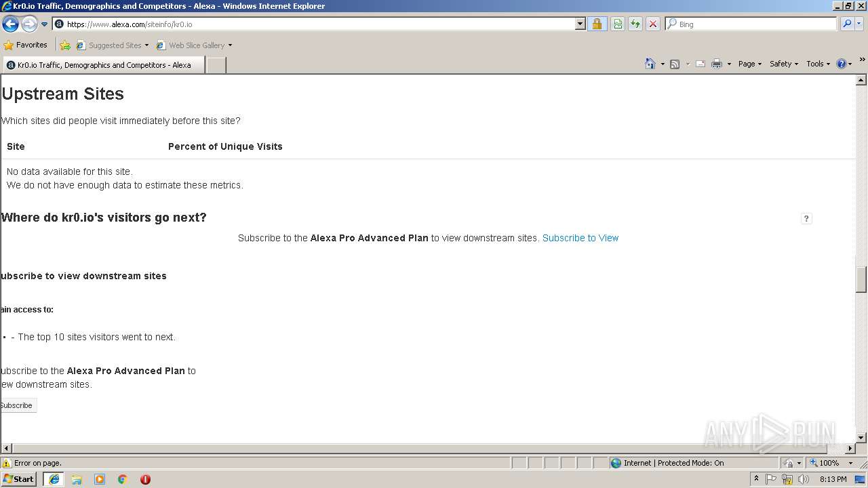Click the Site column header
Image resolution: width=868 pixels, height=488 pixels.
[16, 146]
